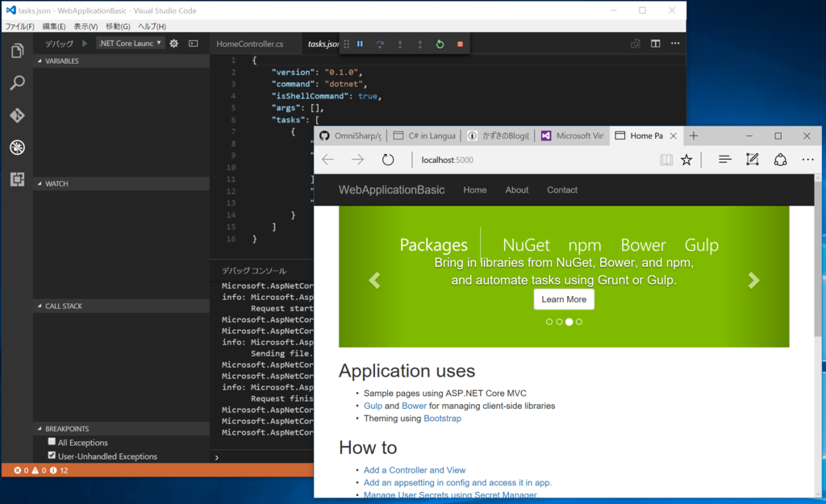Follow the Gulp link in Application uses

(373, 406)
